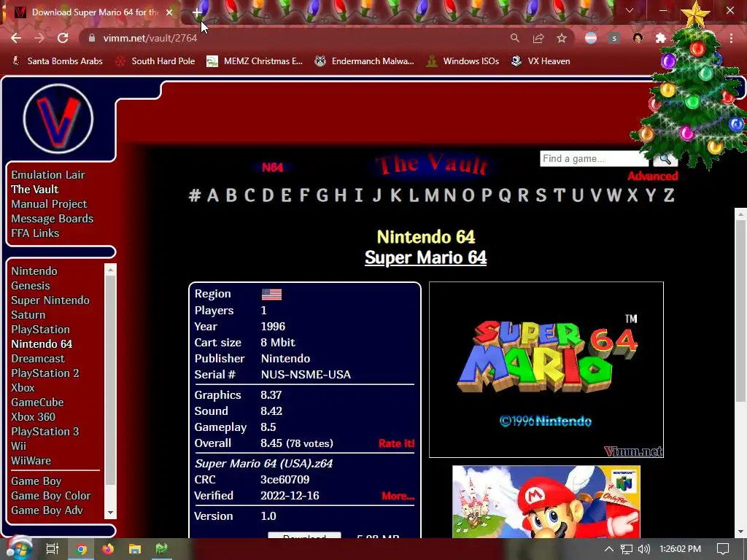
Task: Open Message Boards sidebar link
Action: pyautogui.click(x=53, y=219)
